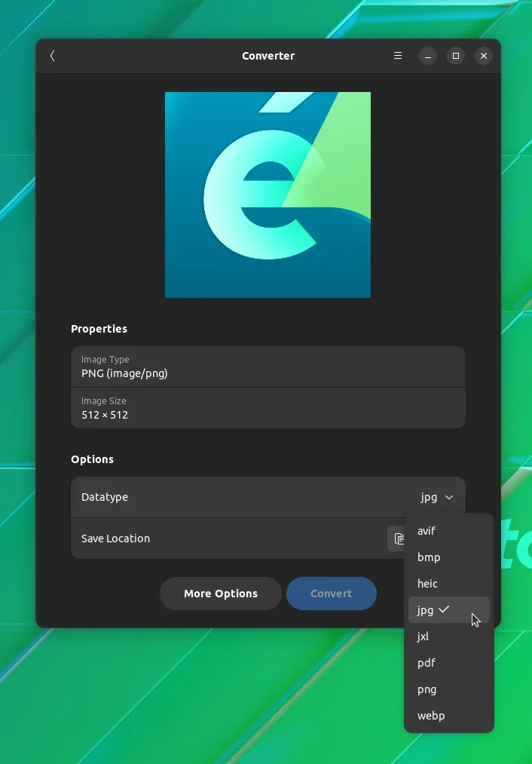The height and width of the screenshot is (764, 532).
Task: Click the More Options button
Action: [x=221, y=594]
